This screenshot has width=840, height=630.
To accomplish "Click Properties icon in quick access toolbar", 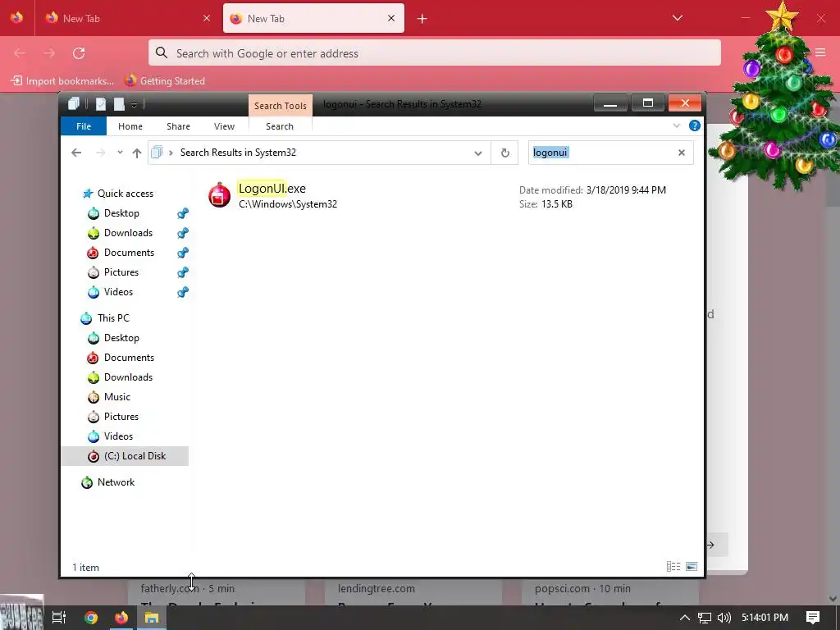I will [x=101, y=104].
